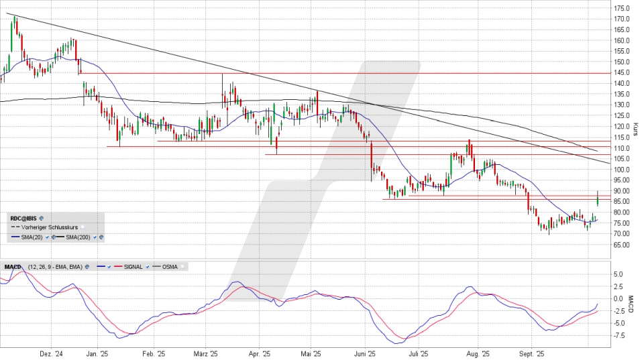Open MACD parameter settings icon
Screen dimensions: 644x362
(x=87, y=267)
